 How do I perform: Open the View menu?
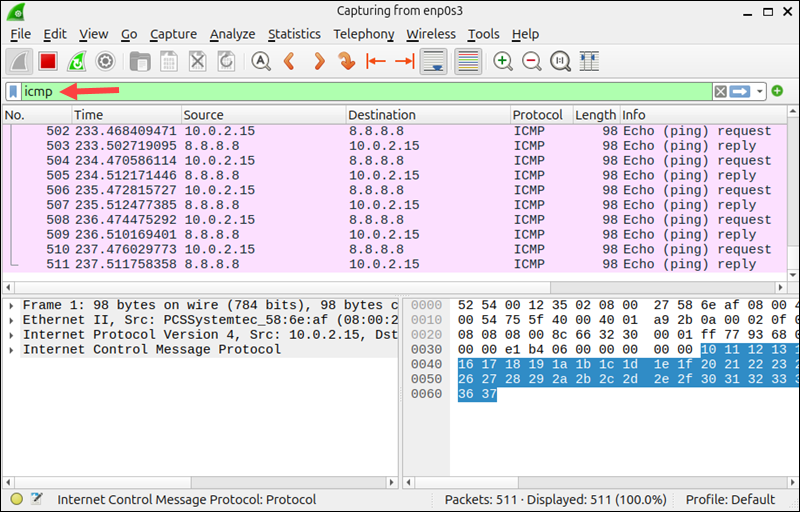pyautogui.click(x=93, y=34)
